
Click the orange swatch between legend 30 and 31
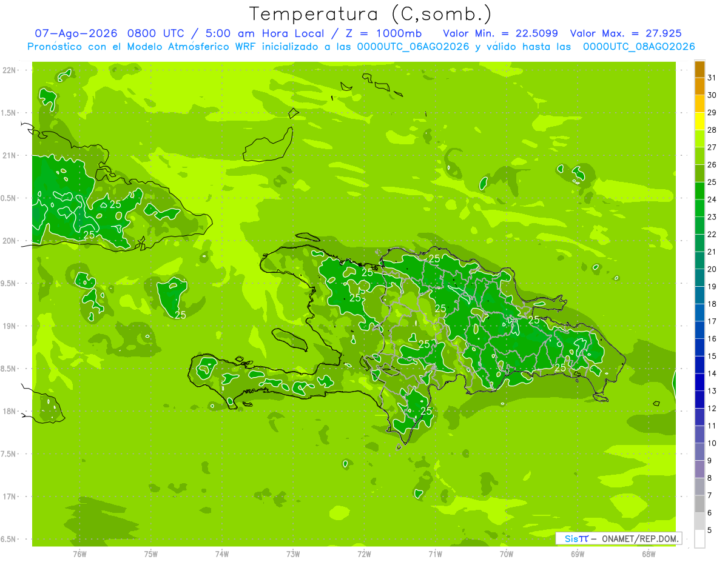coord(699,87)
